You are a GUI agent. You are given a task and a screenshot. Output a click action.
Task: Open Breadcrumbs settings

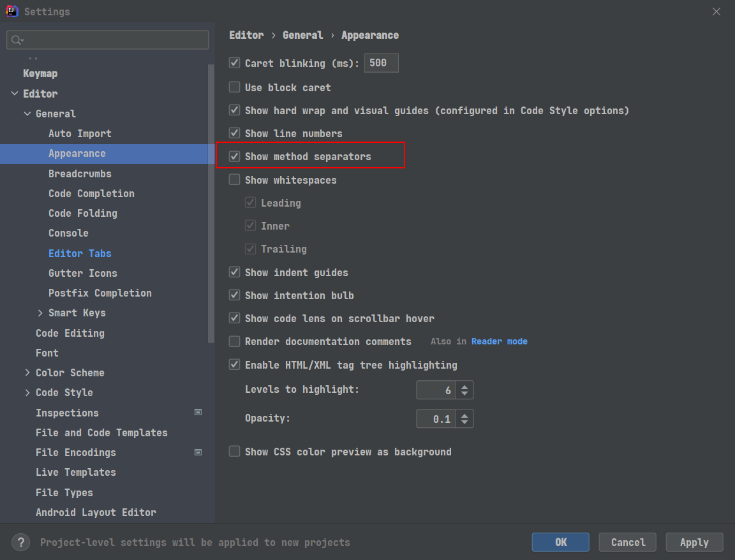(80, 174)
